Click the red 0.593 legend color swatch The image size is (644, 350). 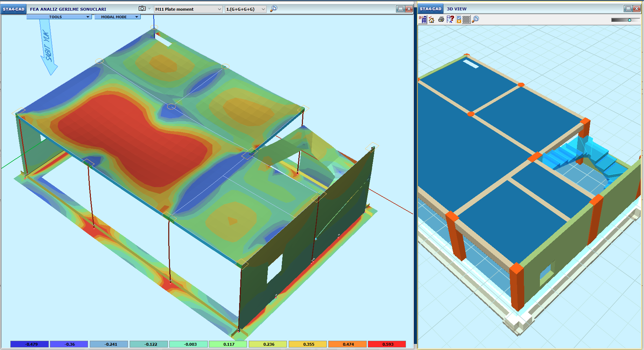tap(387, 344)
